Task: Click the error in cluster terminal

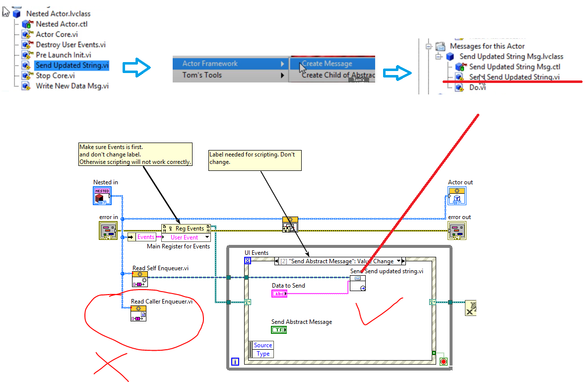Action: click(108, 230)
